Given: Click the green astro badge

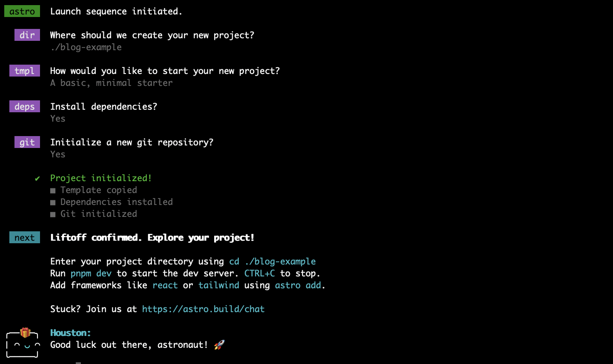Looking at the screenshot, I should [22, 11].
